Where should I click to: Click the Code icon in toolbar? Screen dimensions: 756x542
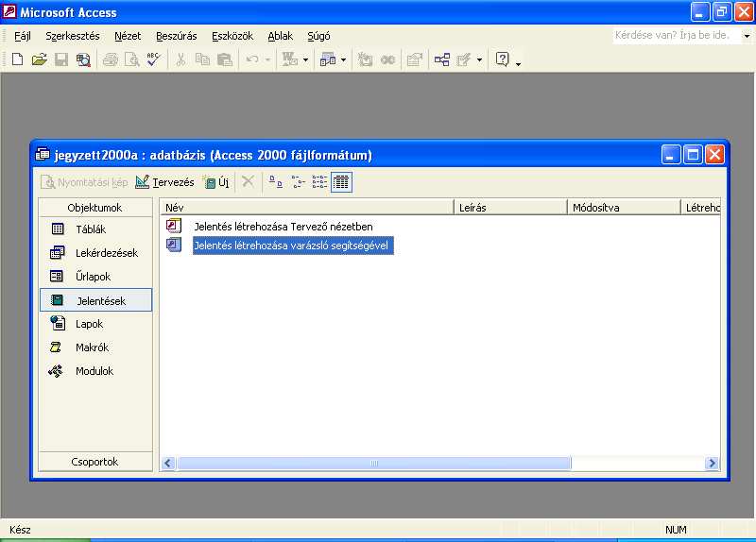click(365, 59)
